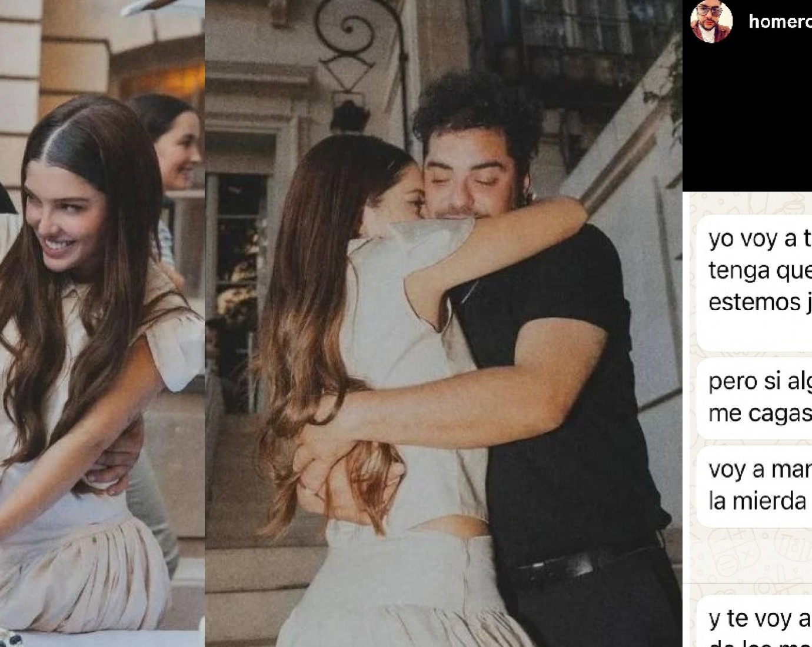Viewport: 812px width, 647px height.
Task: Click the homero username link
Action: [x=780, y=22]
